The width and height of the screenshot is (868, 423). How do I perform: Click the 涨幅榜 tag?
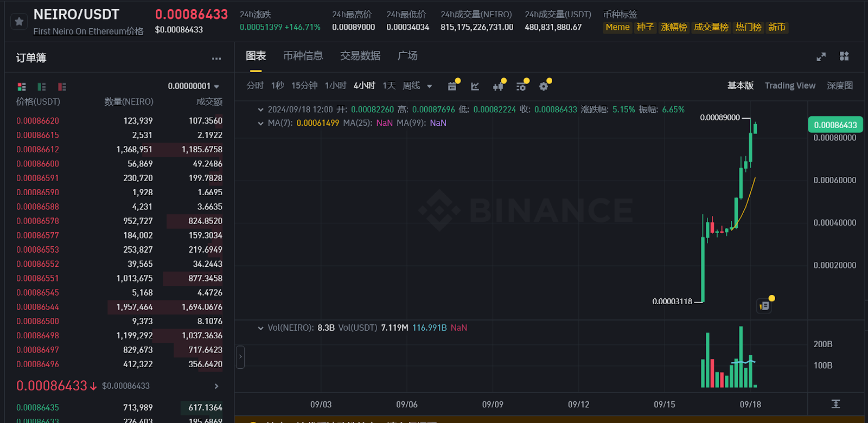(674, 27)
